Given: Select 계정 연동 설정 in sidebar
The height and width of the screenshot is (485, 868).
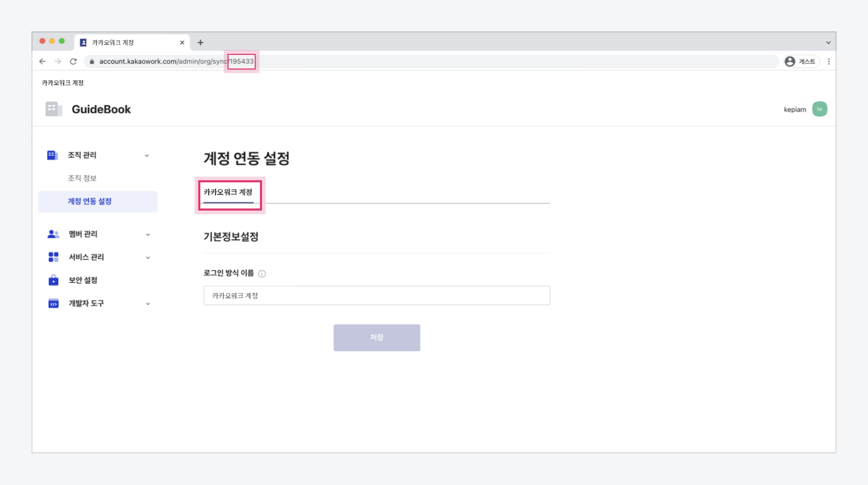Looking at the screenshot, I should click(x=98, y=202).
